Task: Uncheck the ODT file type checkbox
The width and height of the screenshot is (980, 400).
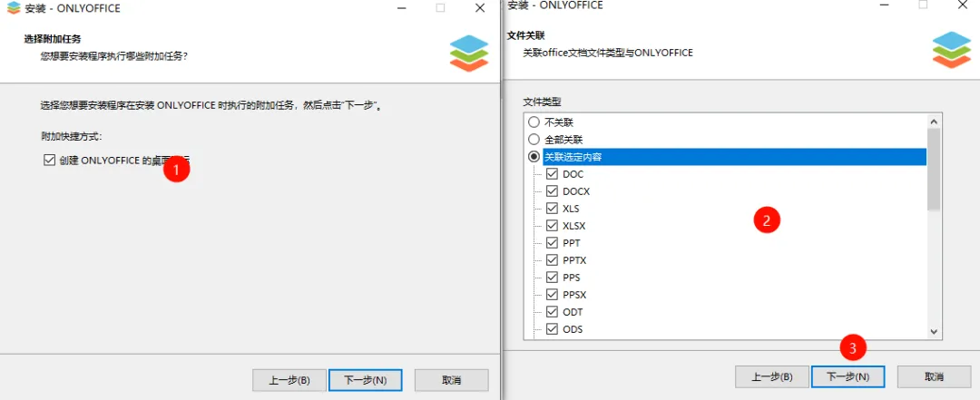Action: click(x=552, y=311)
